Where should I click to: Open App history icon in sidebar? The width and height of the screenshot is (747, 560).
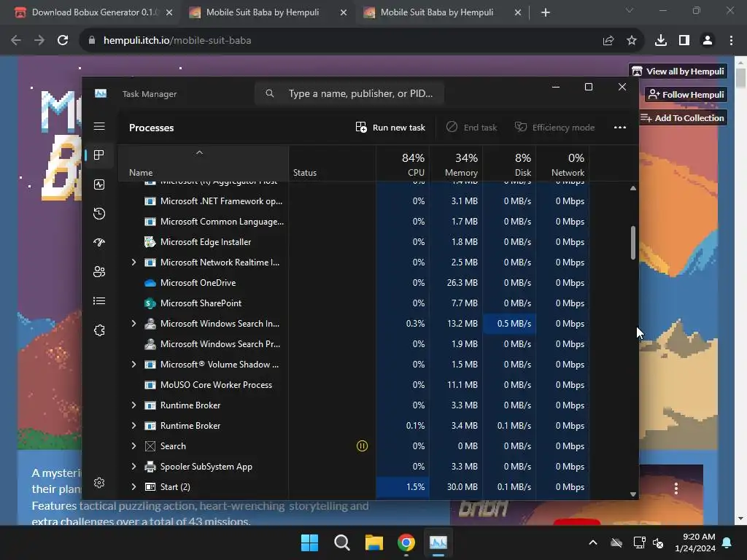99,214
